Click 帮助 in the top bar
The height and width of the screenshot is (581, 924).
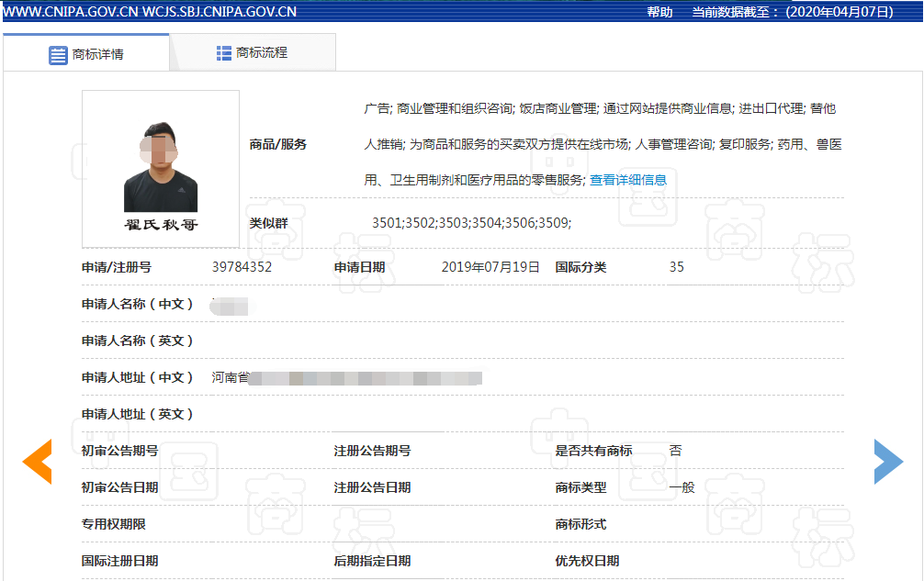pyautogui.click(x=659, y=12)
